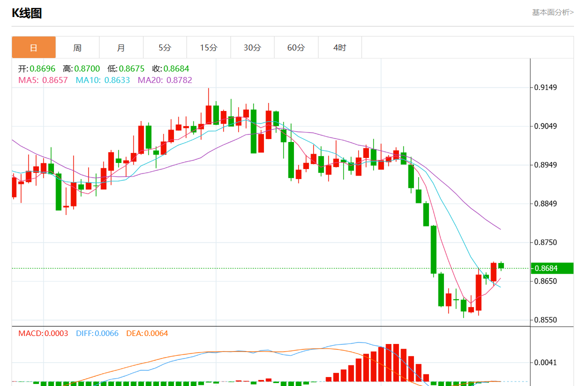Click the 0.0041 MACD axis label
This screenshot has height=386, width=588.
(545, 362)
